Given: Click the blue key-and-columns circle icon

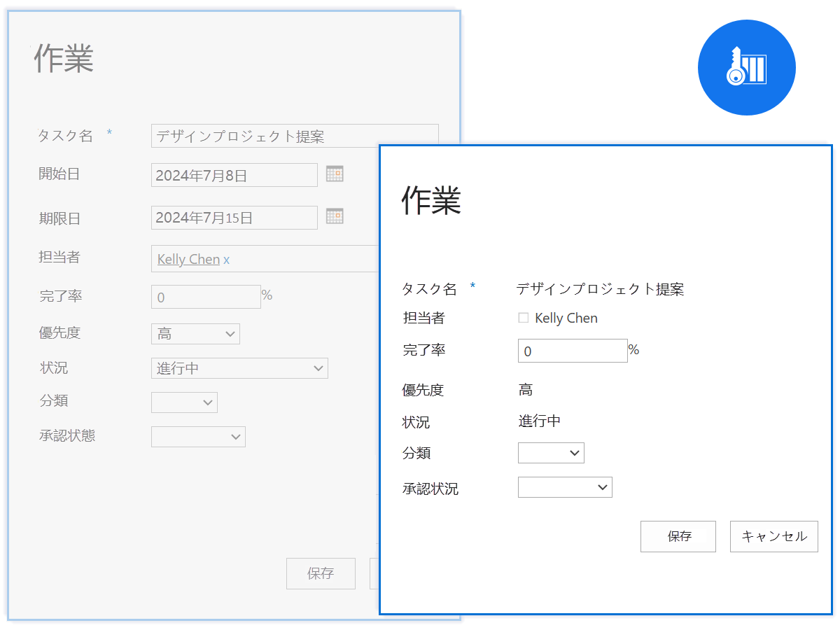Looking at the screenshot, I should (x=746, y=68).
